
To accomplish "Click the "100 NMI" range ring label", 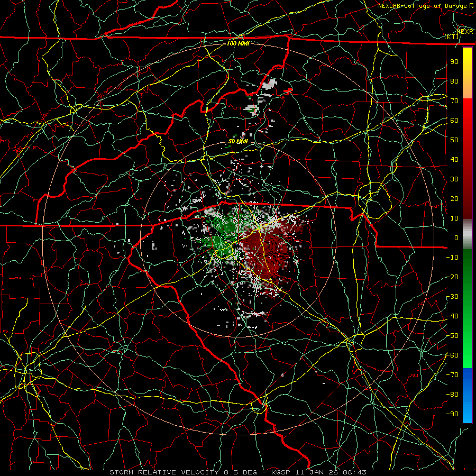I will pos(238,43).
